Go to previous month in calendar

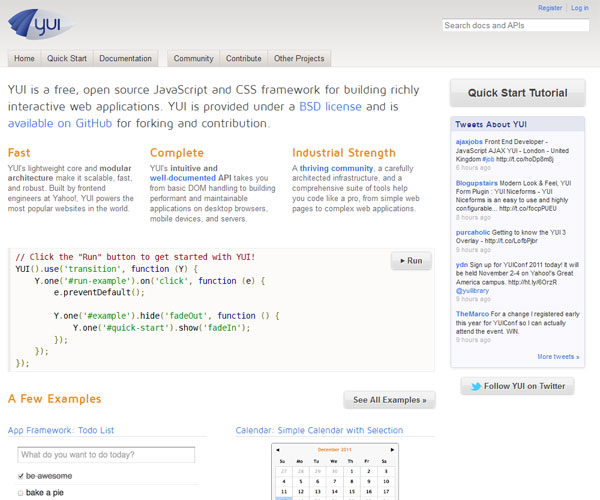click(x=278, y=450)
